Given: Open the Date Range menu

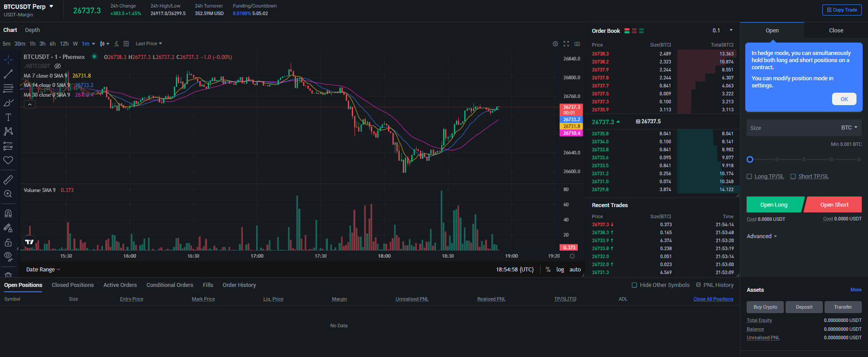Looking at the screenshot, I should [43, 270].
